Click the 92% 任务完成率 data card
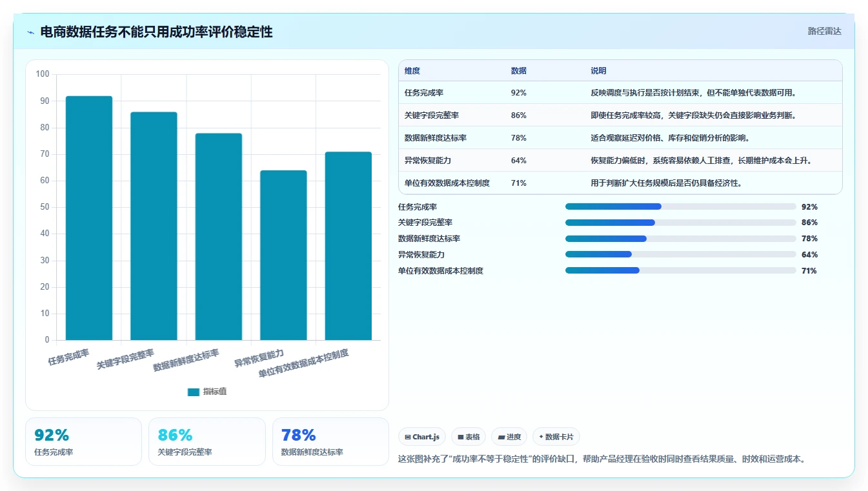The height and width of the screenshot is (491, 868). pyautogui.click(x=83, y=441)
